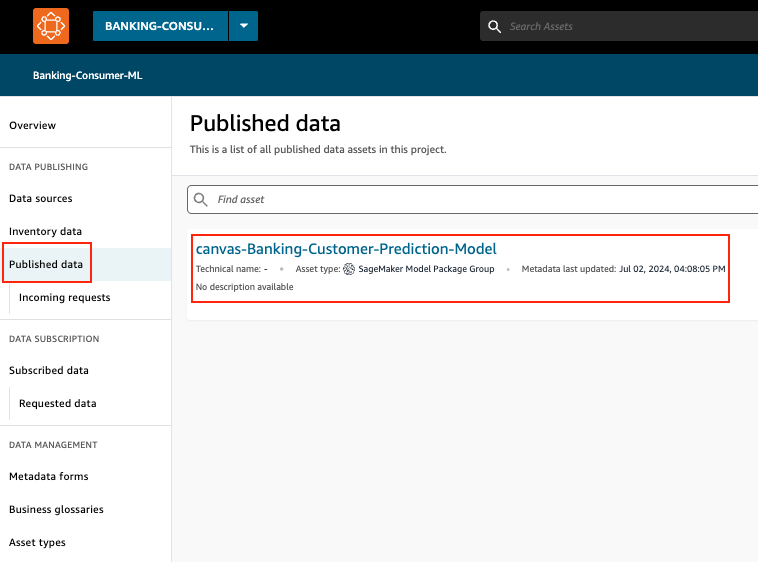The width and height of the screenshot is (758, 562).
Task: Click the search magnifier icon in top bar
Action: pyautogui.click(x=494, y=27)
